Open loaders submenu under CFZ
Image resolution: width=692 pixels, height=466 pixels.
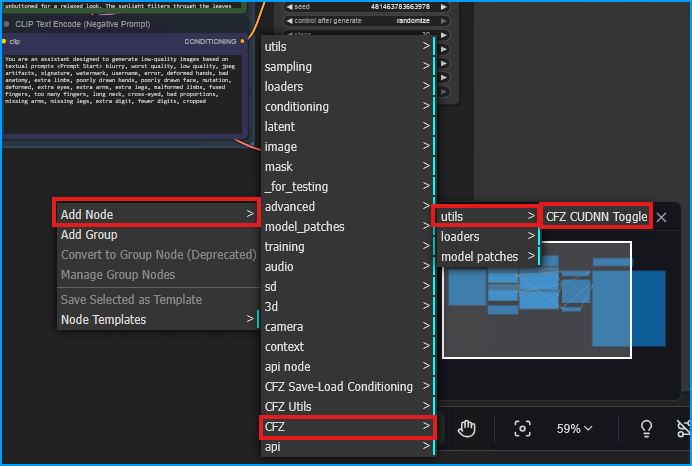tap(487, 237)
